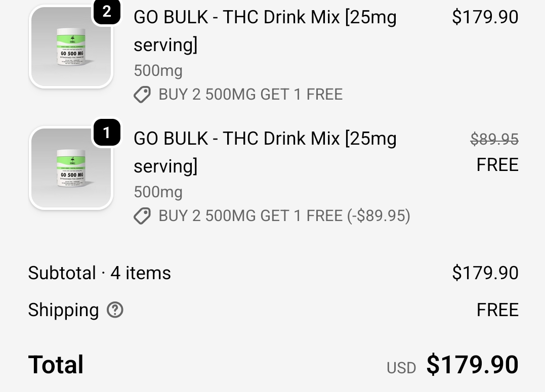Click the quantity badge showing 1
Viewport: 545px width, 392px height.
pyautogui.click(x=106, y=133)
